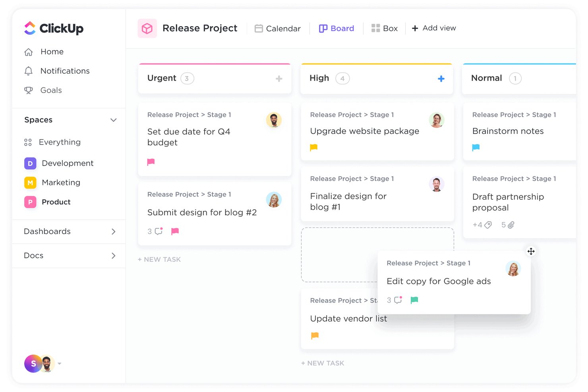Click the Home house icon
This screenshot has height=392, width=588.
coord(29,52)
